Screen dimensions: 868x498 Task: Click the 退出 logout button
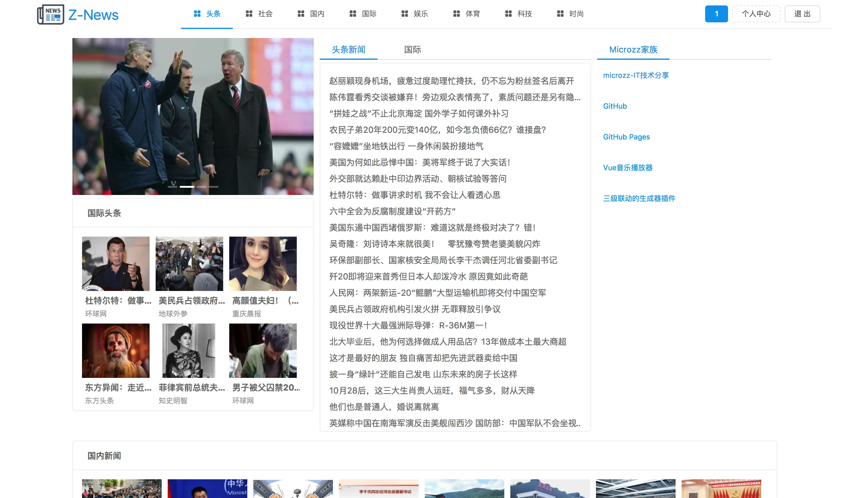[802, 14]
